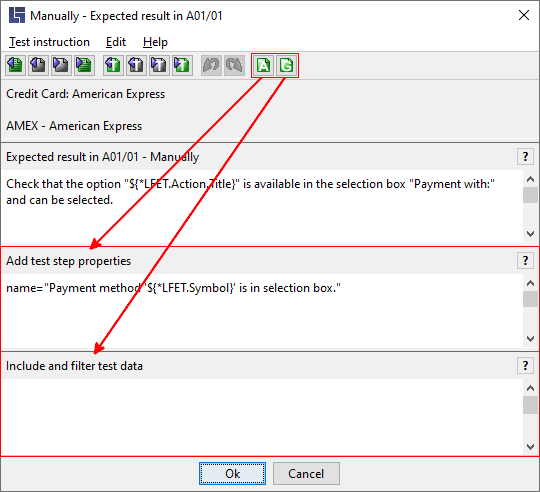Click the gray previous document arrow icon
Image resolution: width=540 pixels, height=492 pixels.
click(x=38, y=65)
